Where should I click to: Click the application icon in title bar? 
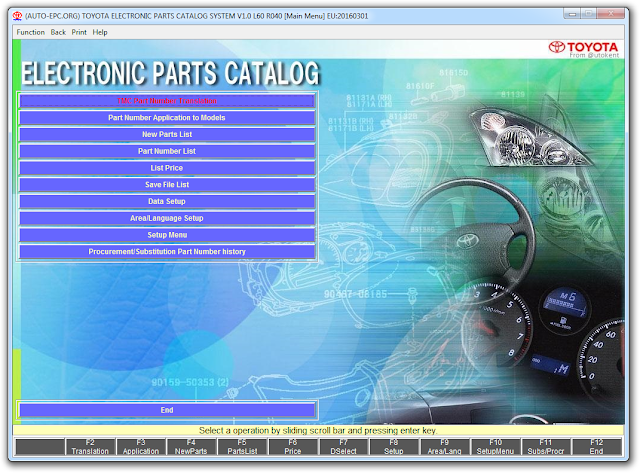18,16
